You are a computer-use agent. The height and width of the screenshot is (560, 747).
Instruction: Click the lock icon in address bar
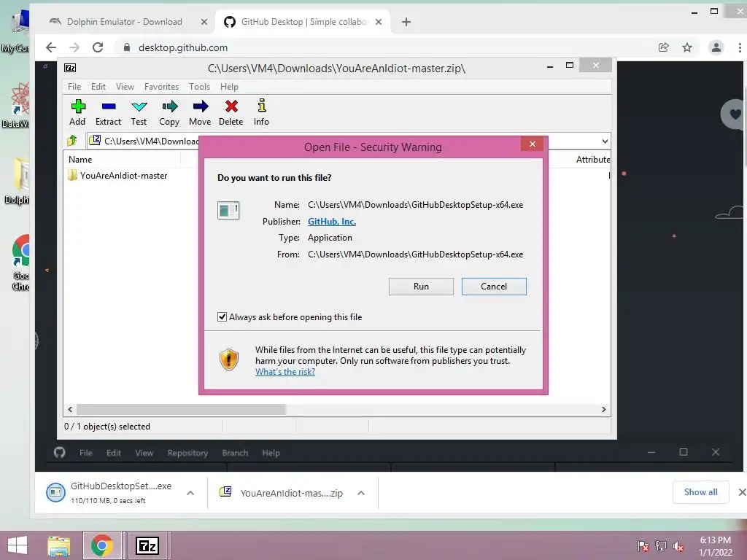point(127,47)
